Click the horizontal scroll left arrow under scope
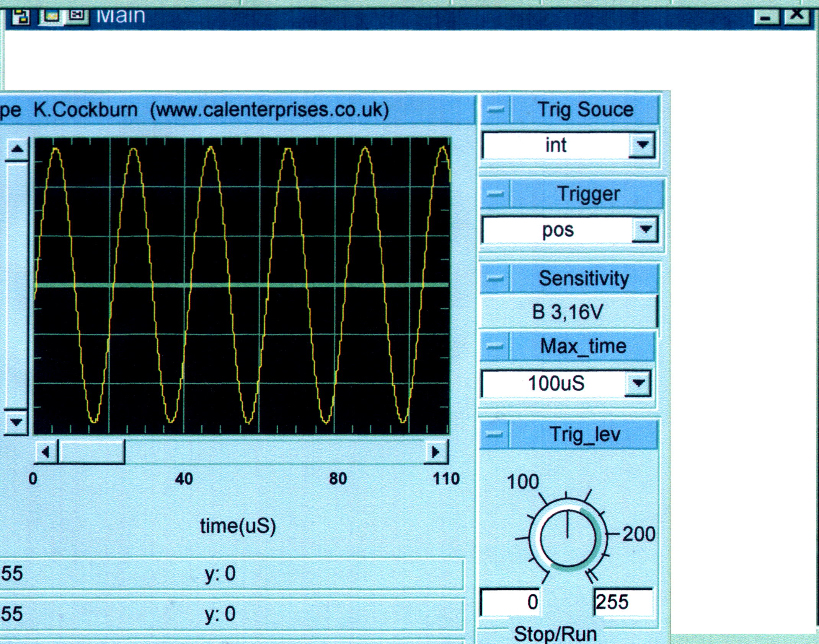Image resolution: width=819 pixels, height=644 pixels. pos(46,452)
